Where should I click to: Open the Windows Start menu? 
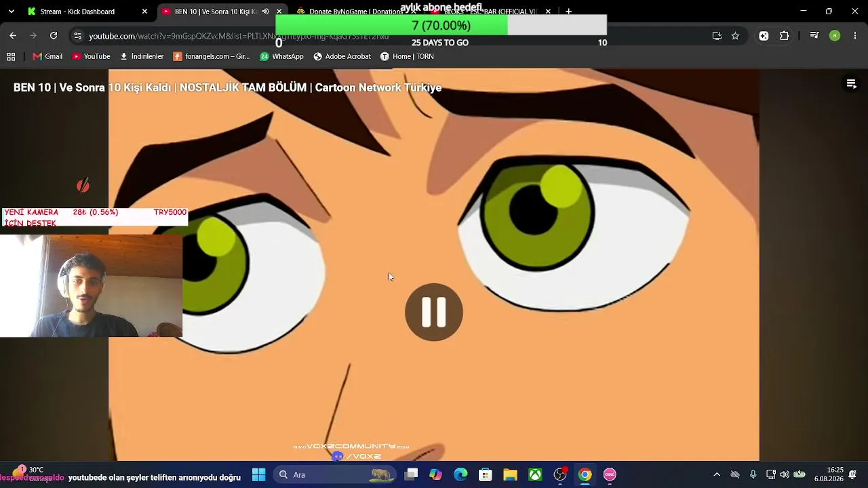tap(259, 474)
